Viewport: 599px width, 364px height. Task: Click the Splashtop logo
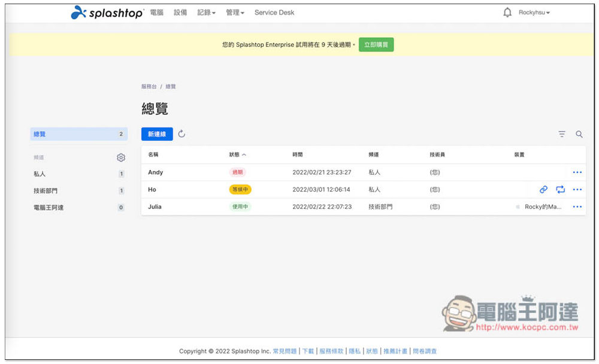pos(107,13)
